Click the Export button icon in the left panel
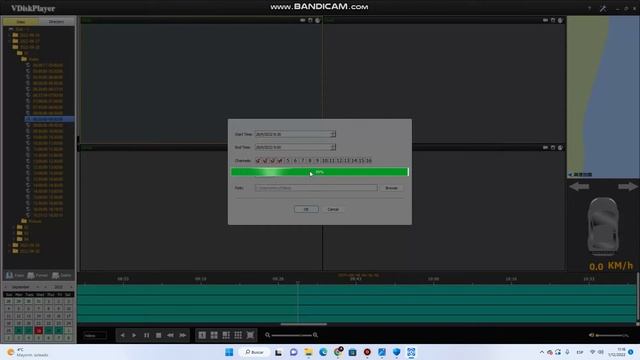Viewport: 640px width, 360px height. 9,276
